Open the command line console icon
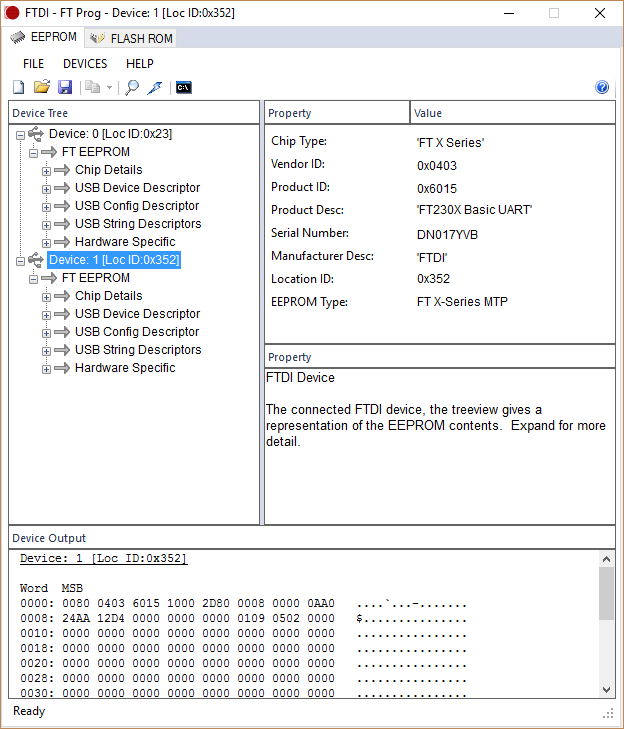 [x=183, y=88]
